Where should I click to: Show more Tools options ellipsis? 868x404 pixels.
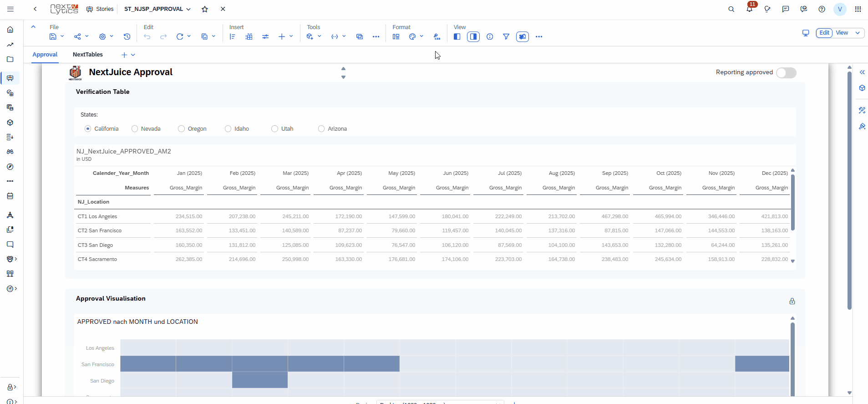(x=376, y=36)
